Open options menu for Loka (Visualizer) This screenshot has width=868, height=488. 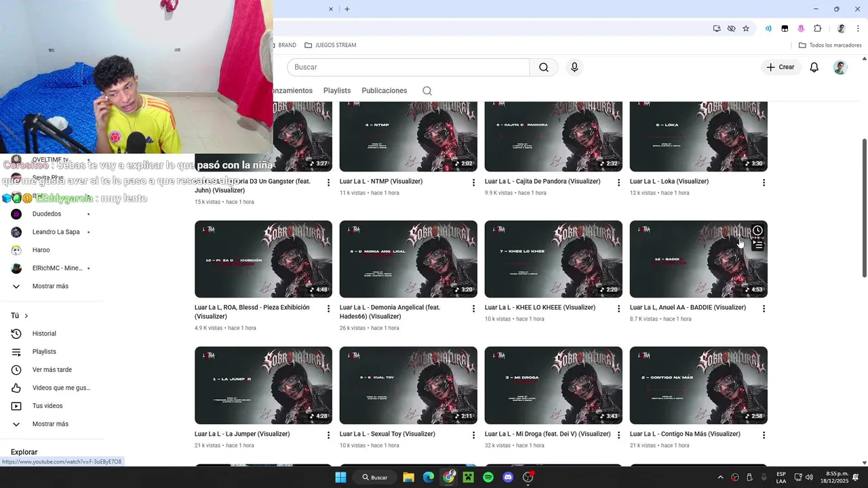coord(764,182)
